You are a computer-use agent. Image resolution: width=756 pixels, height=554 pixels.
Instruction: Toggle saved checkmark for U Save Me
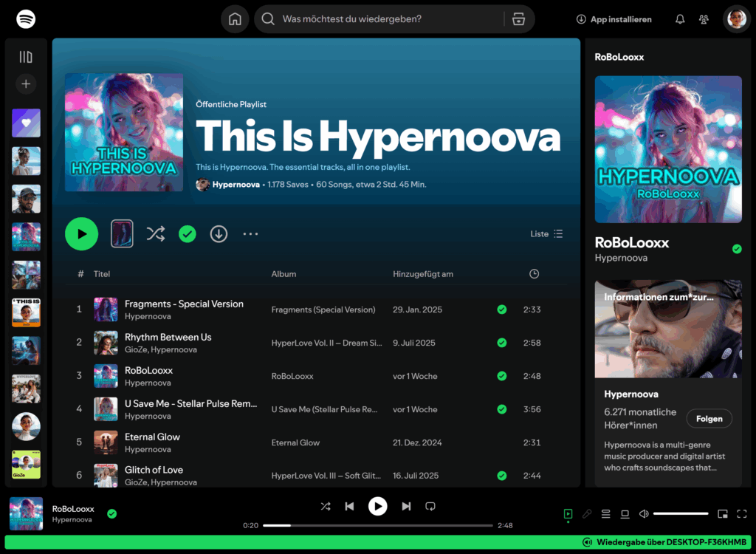(502, 409)
